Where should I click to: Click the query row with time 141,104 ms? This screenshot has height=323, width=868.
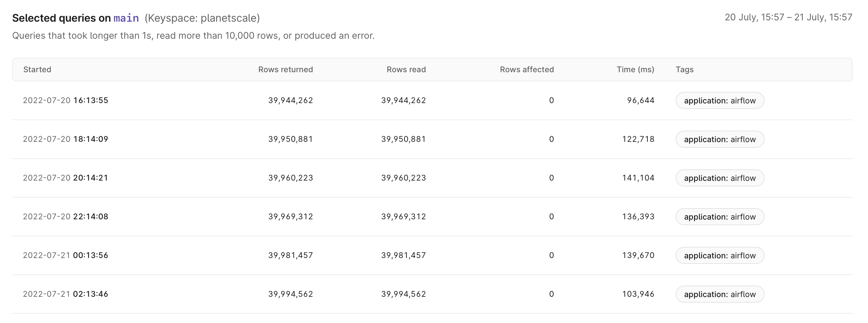coord(638,178)
